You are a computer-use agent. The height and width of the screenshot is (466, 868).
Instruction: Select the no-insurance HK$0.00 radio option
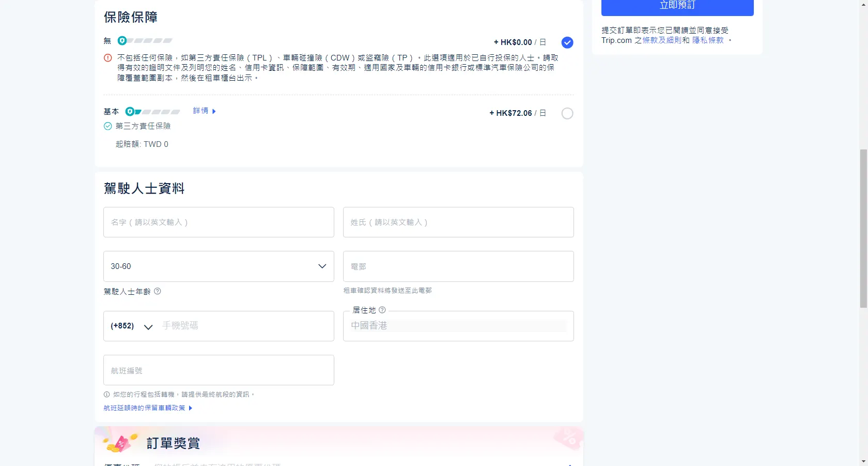point(567,42)
